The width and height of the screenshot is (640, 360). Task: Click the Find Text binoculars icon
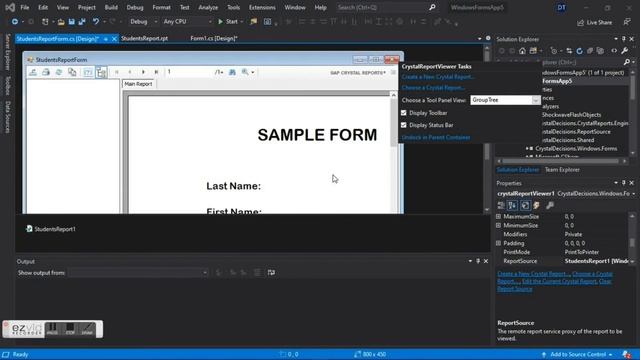click(x=232, y=72)
